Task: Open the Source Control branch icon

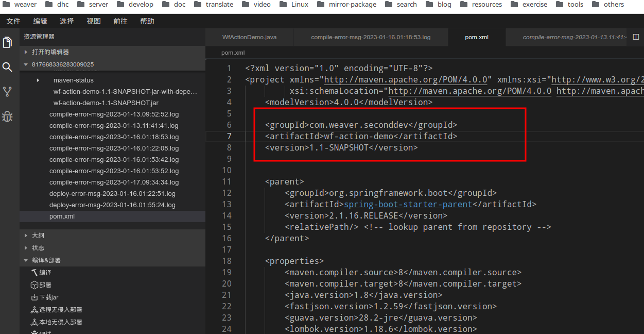Action: pyautogui.click(x=7, y=92)
